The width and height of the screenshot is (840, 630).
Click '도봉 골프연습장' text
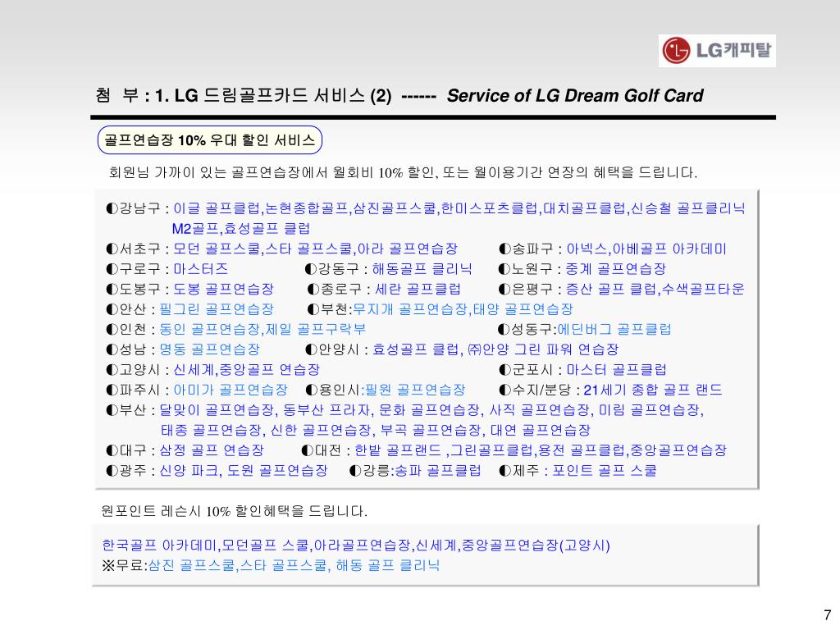click(223, 290)
